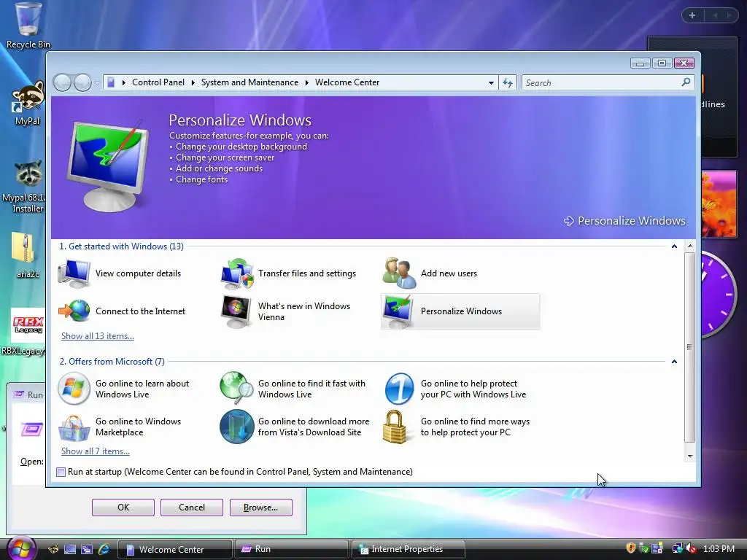
Task: Click the Windows Live learn-about icon
Action: 74,389
